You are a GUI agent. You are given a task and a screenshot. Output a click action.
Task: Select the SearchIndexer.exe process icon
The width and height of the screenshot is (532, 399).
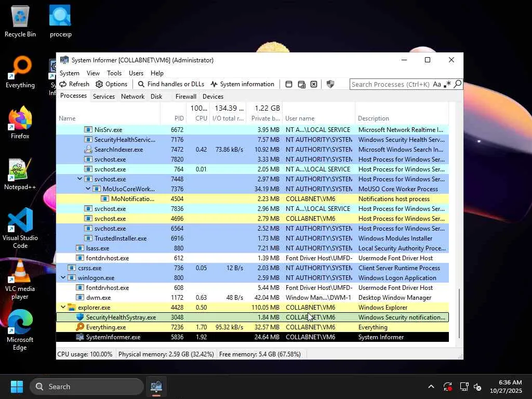[x=88, y=149]
